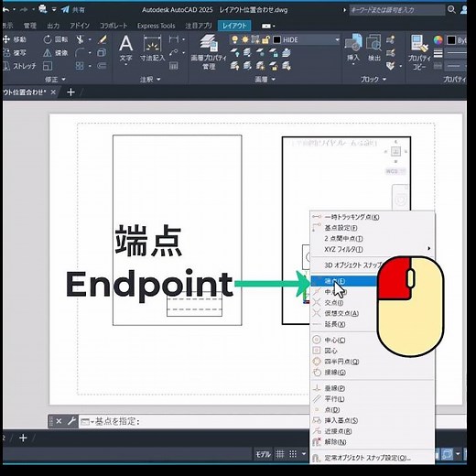The height and width of the screenshot is (476, 476).
Task: Click the Plot printer icon in quick access
Action: pyautogui.click(x=43, y=9)
